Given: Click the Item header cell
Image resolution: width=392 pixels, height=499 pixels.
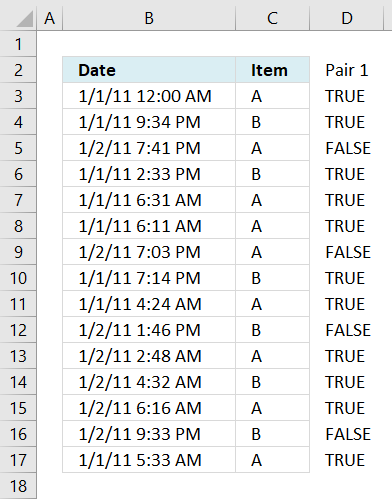Looking at the screenshot, I should pos(272,70).
